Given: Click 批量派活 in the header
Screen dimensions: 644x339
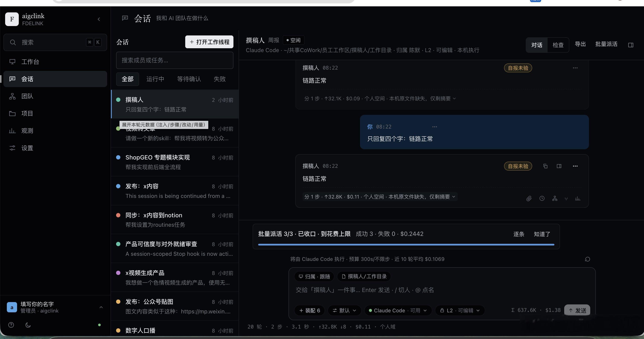Looking at the screenshot, I should pos(606,44).
